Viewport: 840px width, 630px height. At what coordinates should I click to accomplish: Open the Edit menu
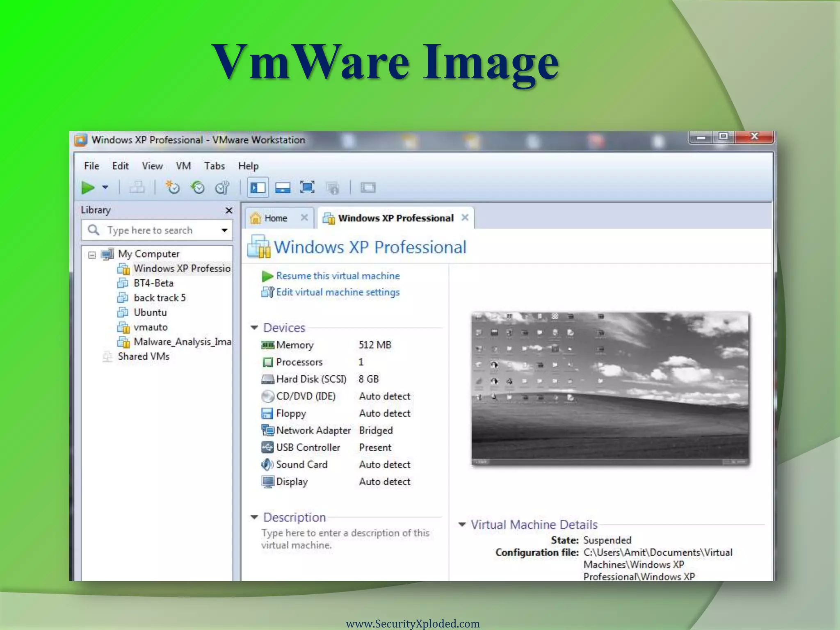click(x=120, y=166)
